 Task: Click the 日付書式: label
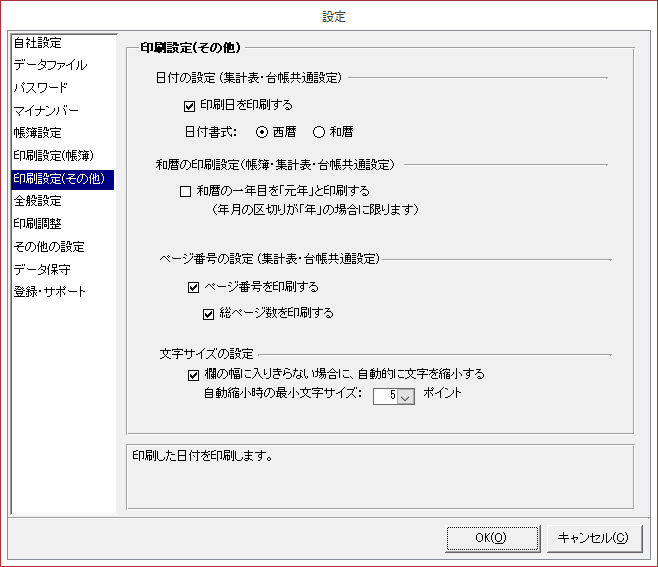(211, 132)
